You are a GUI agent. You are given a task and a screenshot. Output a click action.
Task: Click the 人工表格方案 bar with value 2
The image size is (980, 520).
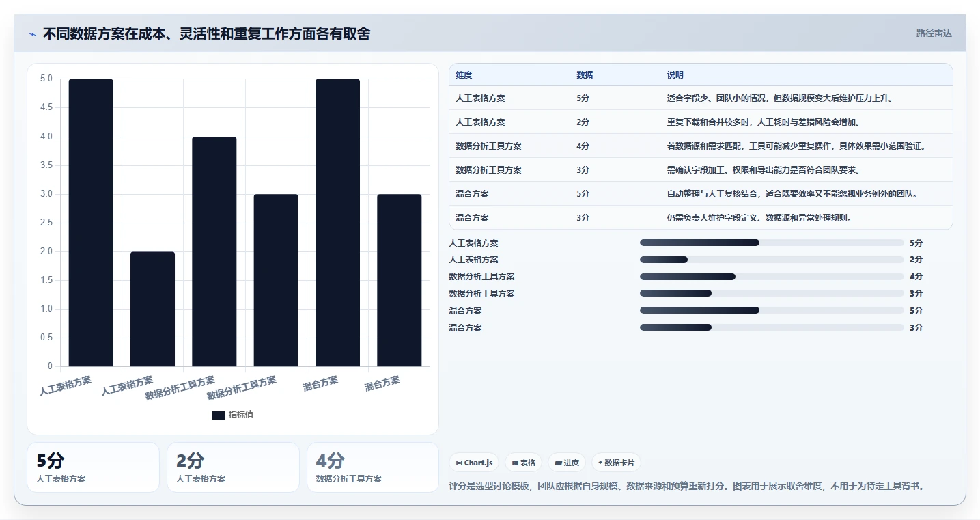click(x=152, y=309)
